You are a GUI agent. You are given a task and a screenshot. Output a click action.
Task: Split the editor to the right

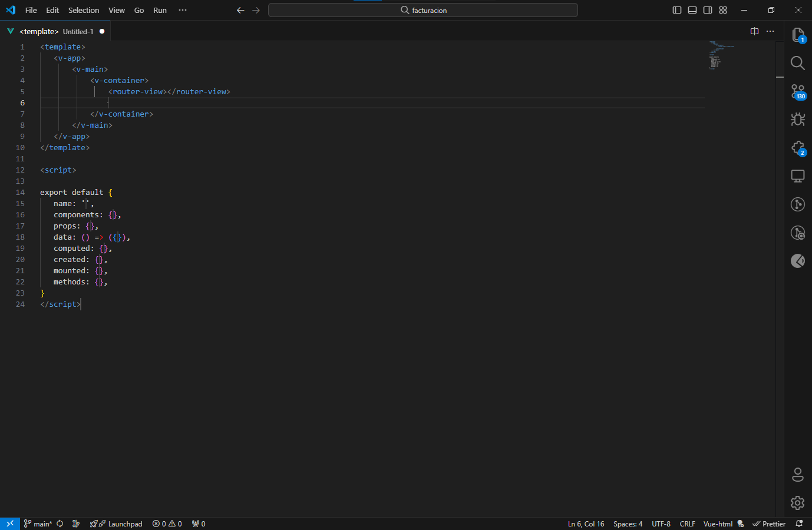pyautogui.click(x=754, y=31)
